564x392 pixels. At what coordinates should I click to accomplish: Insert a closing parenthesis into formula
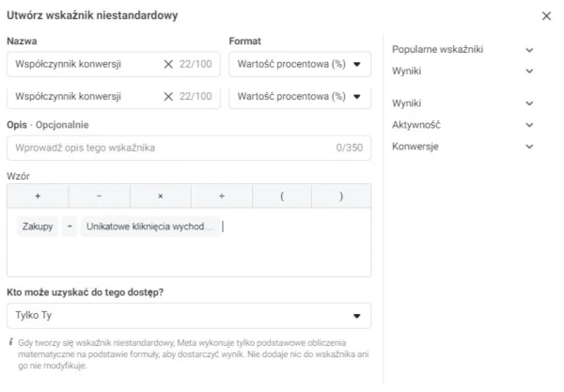(x=340, y=196)
